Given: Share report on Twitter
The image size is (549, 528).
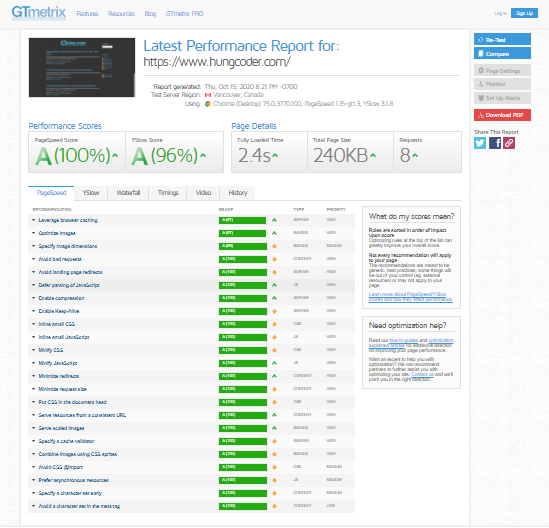Looking at the screenshot, I should 480,143.
